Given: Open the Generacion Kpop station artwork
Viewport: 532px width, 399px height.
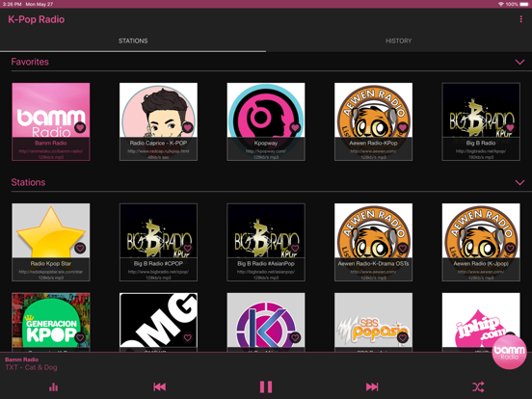Looking at the screenshot, I should (x=51, y=322).
